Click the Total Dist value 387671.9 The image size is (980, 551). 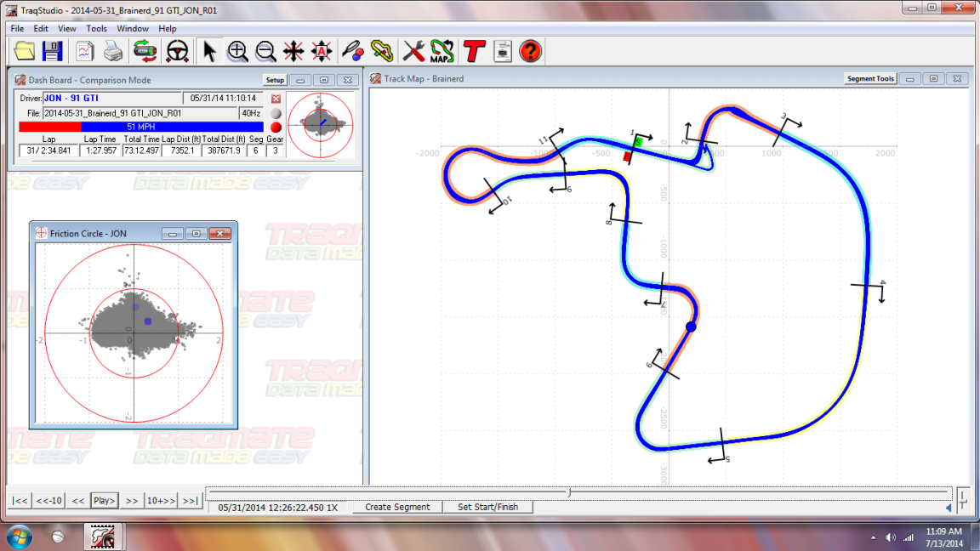(224, 151)
